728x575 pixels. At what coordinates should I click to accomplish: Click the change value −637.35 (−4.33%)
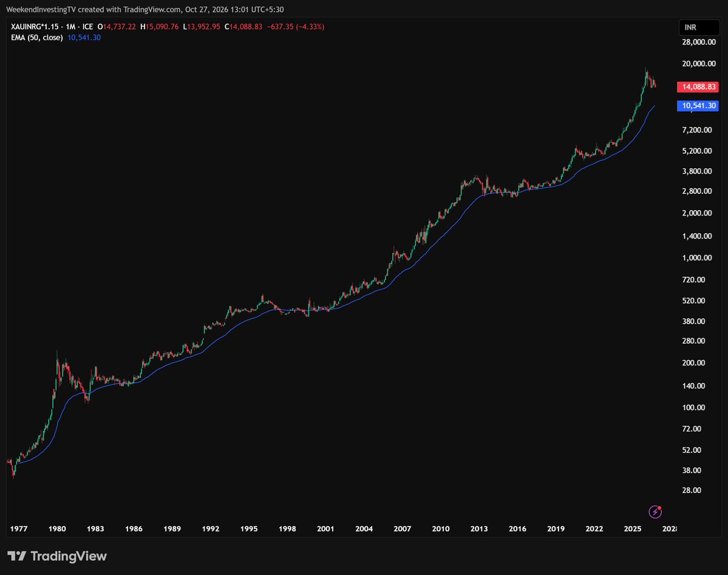[x=296, y=27]
